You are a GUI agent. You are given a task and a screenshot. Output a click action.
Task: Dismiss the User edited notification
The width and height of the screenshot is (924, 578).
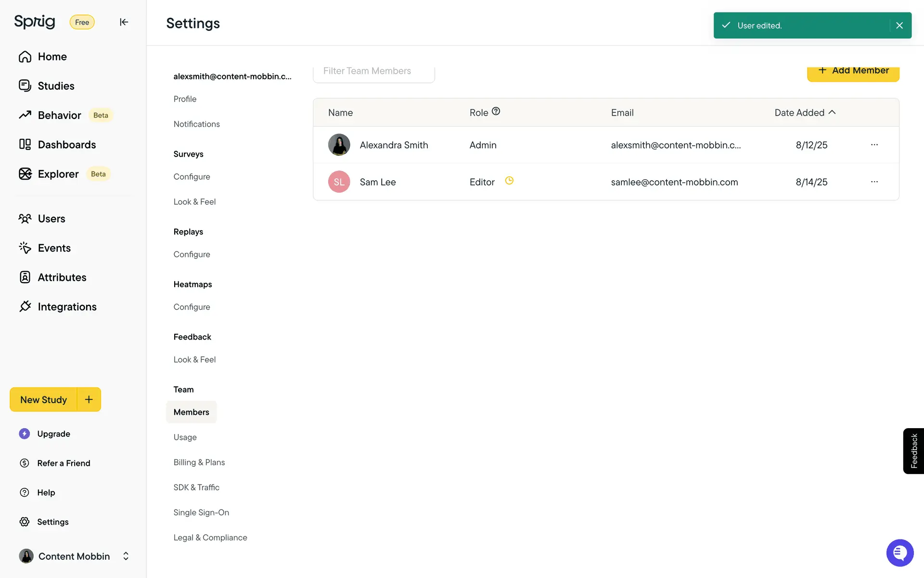pyautogui.click(x=899, y=26)
